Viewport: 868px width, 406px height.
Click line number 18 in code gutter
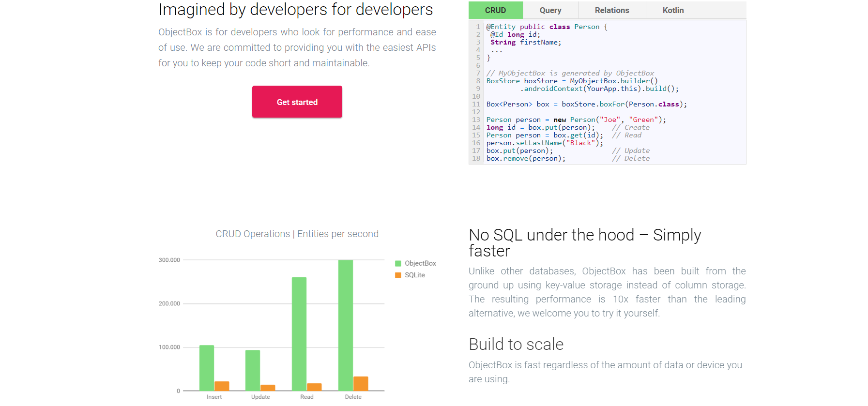pos(476,158)
